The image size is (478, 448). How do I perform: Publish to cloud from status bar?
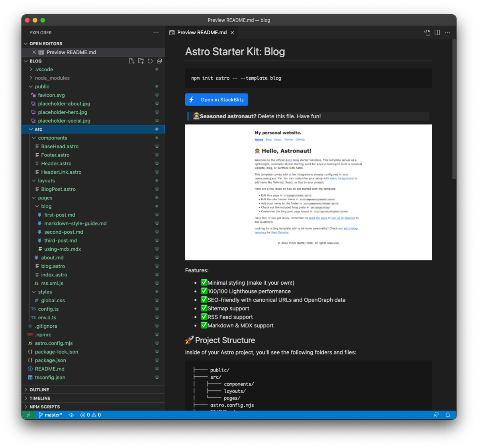71,415
